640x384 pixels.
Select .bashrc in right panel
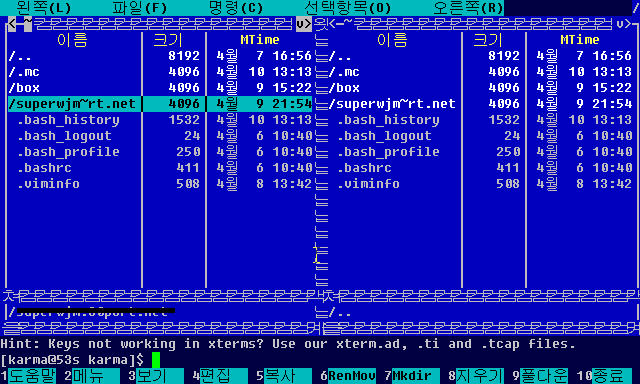480,168
